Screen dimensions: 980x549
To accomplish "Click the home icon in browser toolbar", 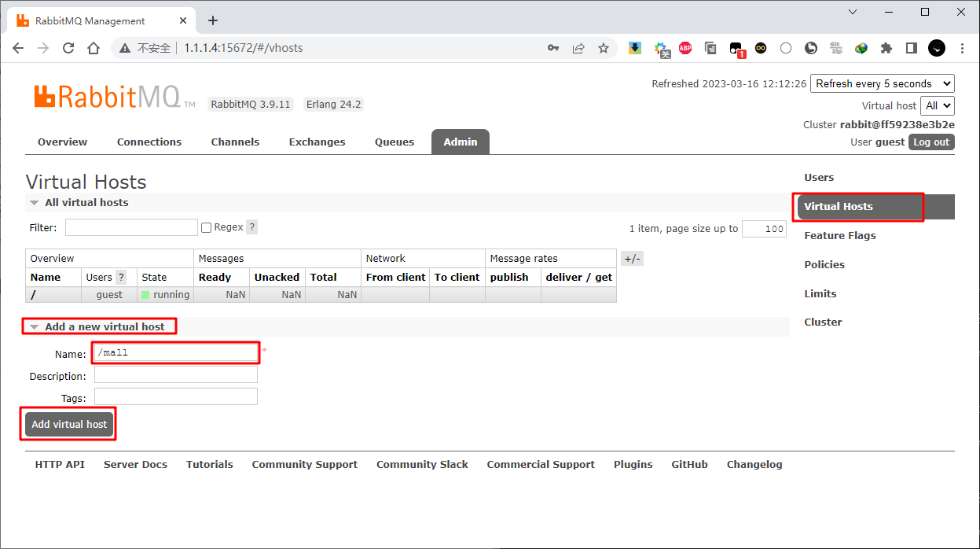I will tap(94, 48).
